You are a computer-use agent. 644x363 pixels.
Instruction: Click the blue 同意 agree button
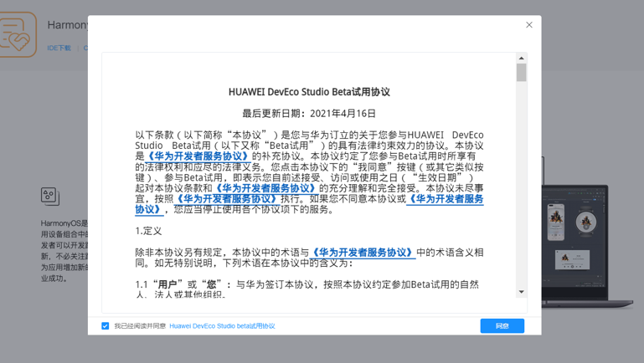[x=502, y=325]
